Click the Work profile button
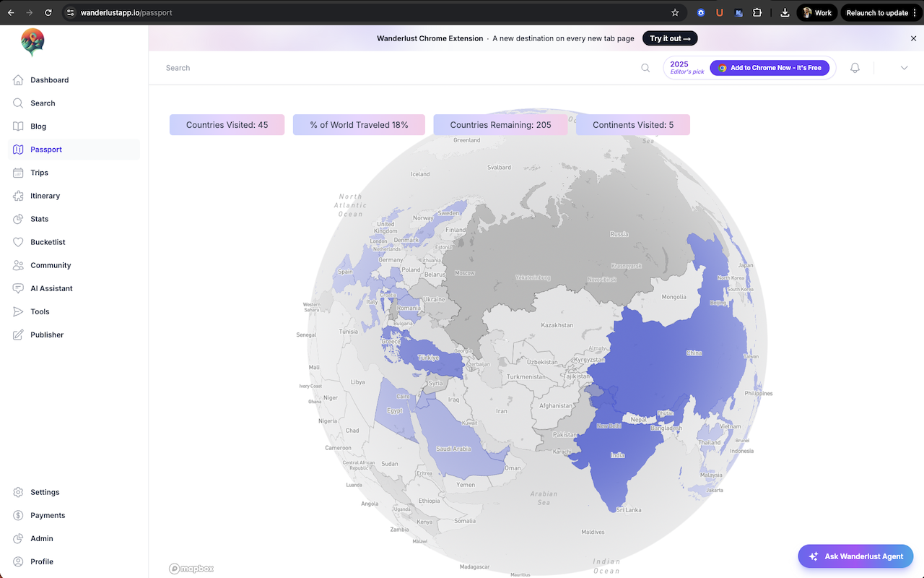Viewport: 924px width, 578px height. click(817, 12)
